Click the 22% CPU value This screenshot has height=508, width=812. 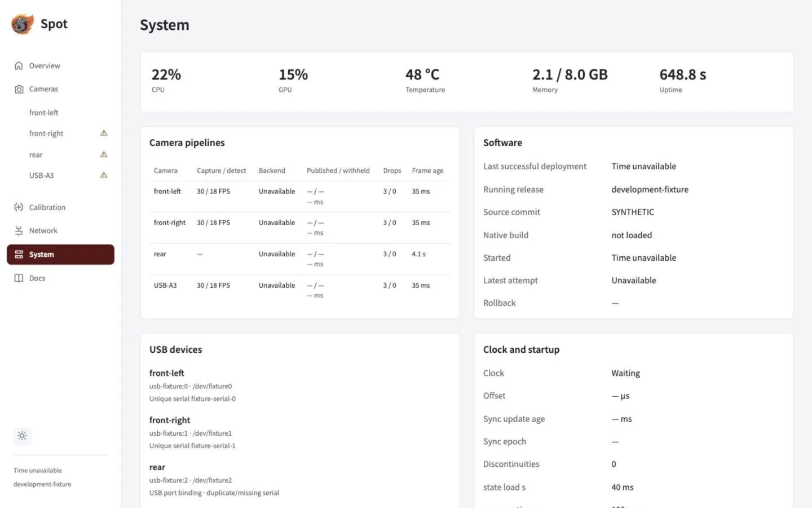166,75
